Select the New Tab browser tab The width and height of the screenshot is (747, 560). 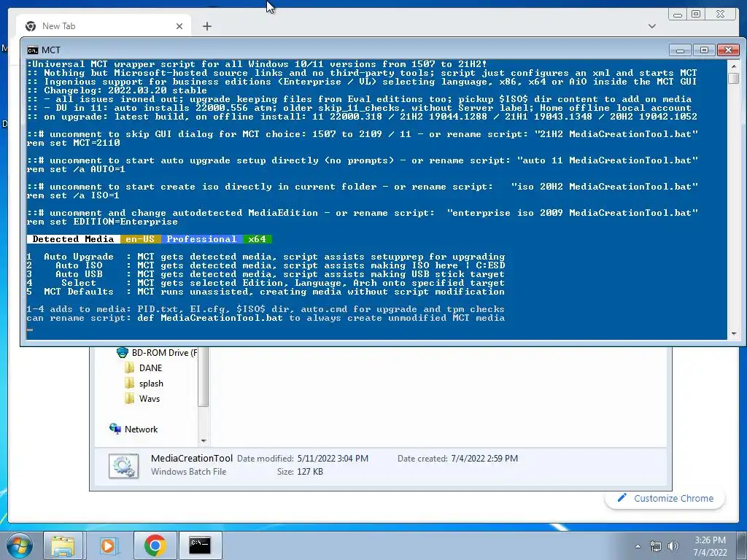click(x=104, y=26)
